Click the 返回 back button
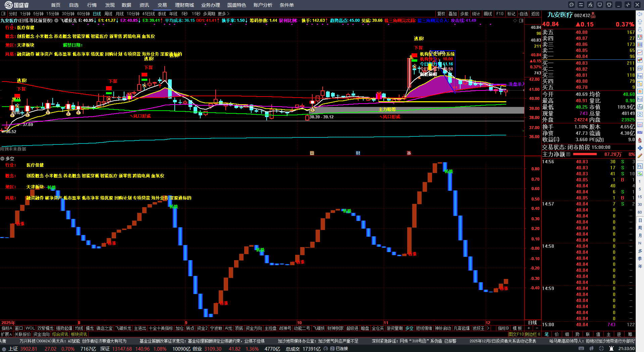This screenshot has width=644, height=352. pyautogui.click(x=535, y=14)
